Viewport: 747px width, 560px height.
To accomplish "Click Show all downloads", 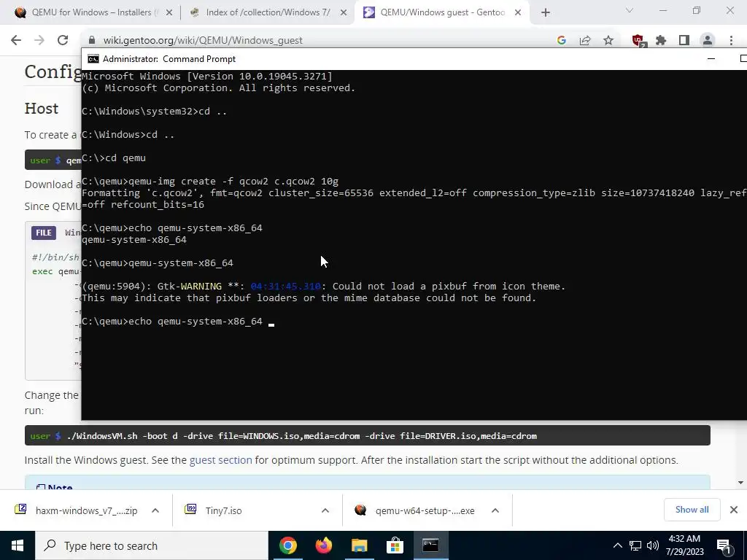I will coord(692,510).
